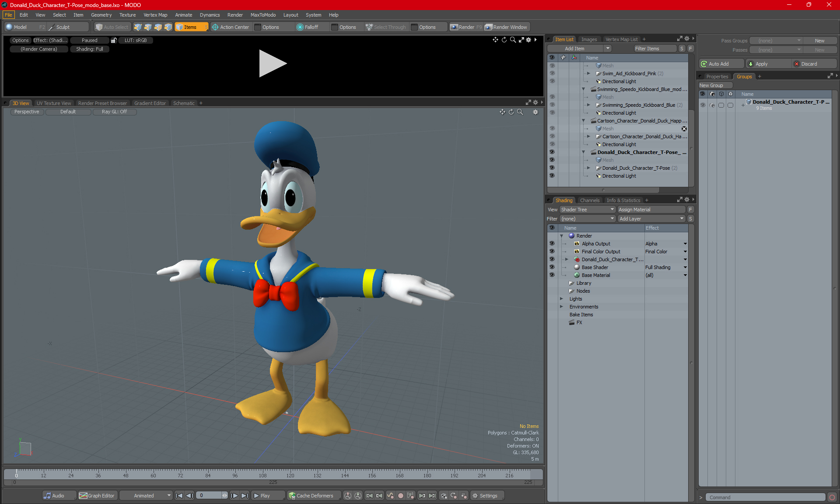This screenshot has height=504, width=840.
Task: Zoom icon in 3D viewport corner
Action: (520, 112)
